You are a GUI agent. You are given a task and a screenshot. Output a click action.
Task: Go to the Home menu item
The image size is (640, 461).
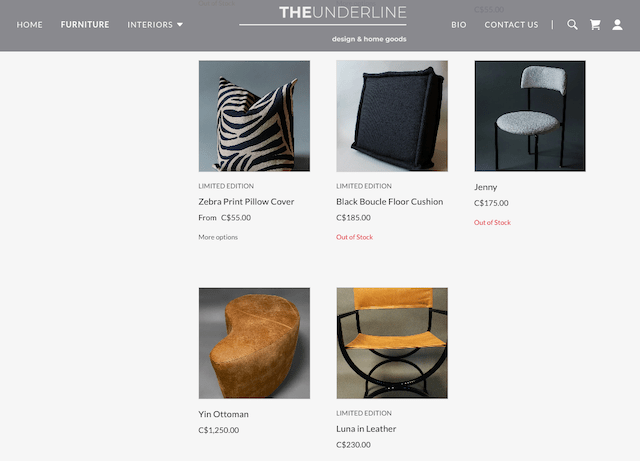point(29,25)
